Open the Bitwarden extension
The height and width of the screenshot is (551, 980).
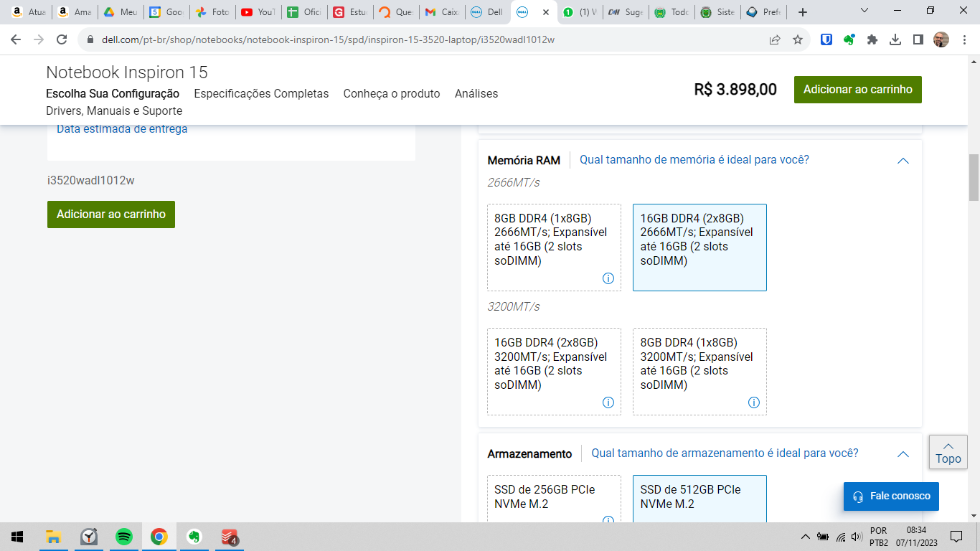(826, 39)
